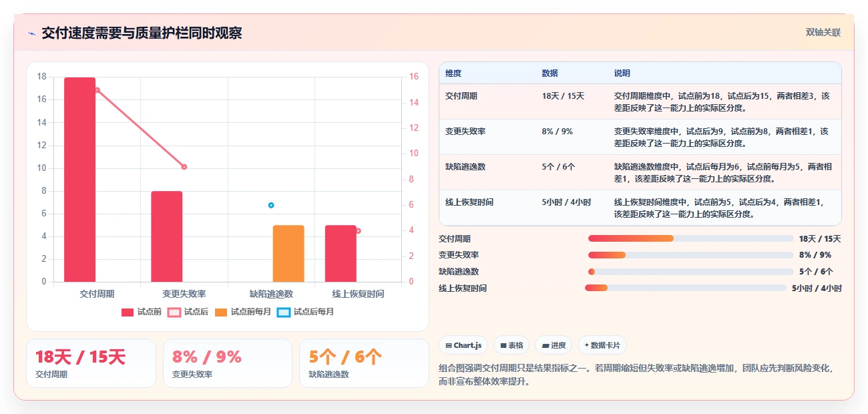Click the 缺陷逃逸数 x-axis label
Image resolution: width=868 pixels, height=414 pixels.
click(271, 294)
